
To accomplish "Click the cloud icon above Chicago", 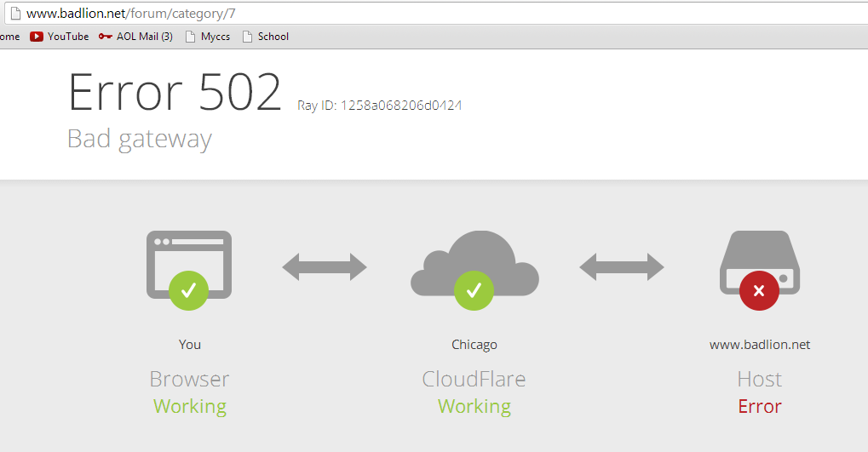I will (x=474, y=263).
